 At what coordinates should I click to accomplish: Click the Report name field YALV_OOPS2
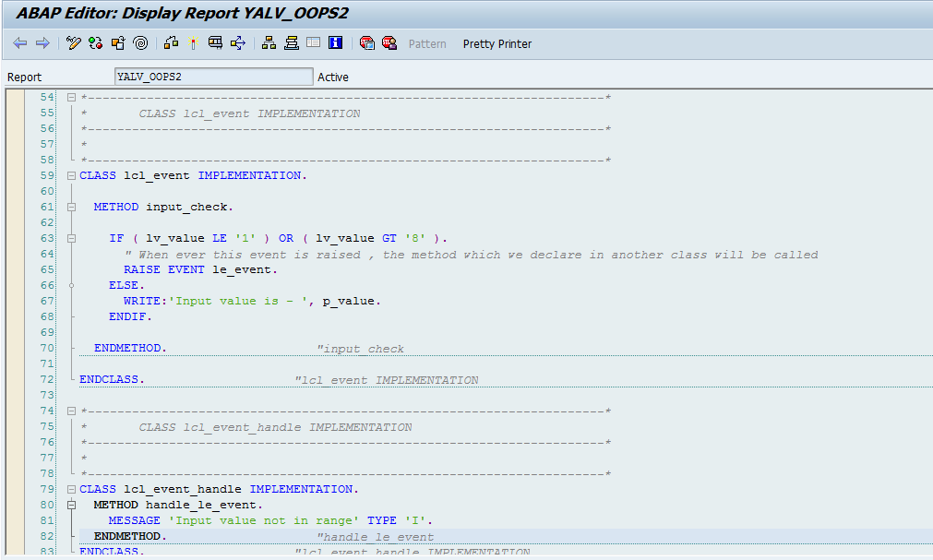pyautogui.click(x=213, y=77)
